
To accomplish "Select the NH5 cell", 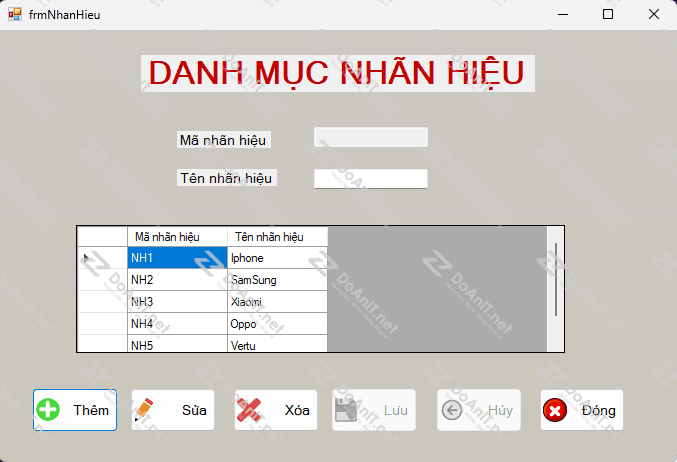I will click(x=177, y=344).
